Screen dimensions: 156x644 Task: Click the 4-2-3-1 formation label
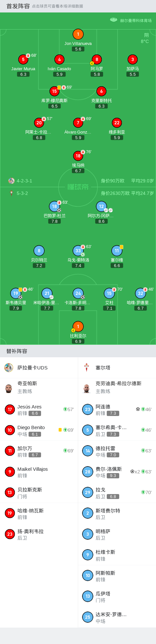(x=24, y=181)
